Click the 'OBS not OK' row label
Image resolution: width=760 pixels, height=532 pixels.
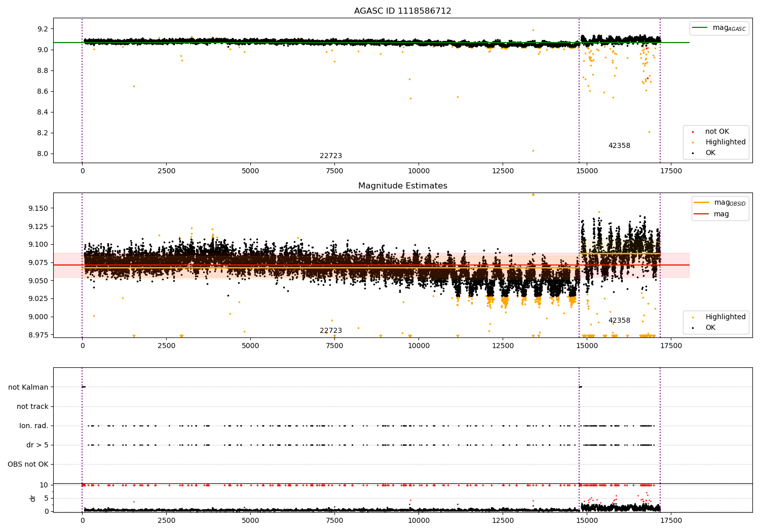(x=28, y=464)
